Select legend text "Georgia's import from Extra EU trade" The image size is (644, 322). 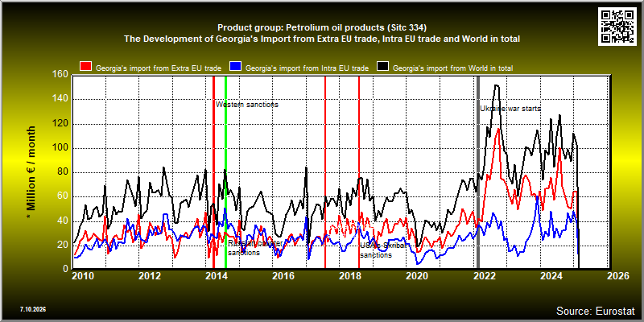click(159, 68)
